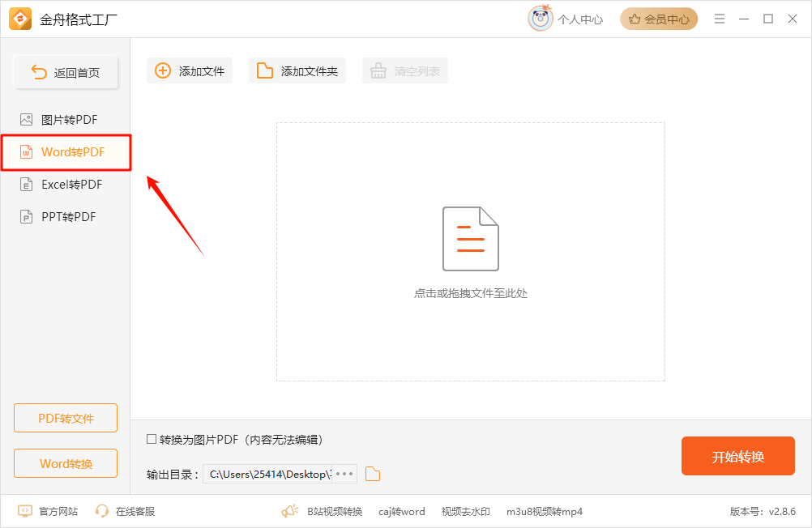Open the 视频去水印 link
Screen dimensions: 812x528
click(x=465, y=512)
